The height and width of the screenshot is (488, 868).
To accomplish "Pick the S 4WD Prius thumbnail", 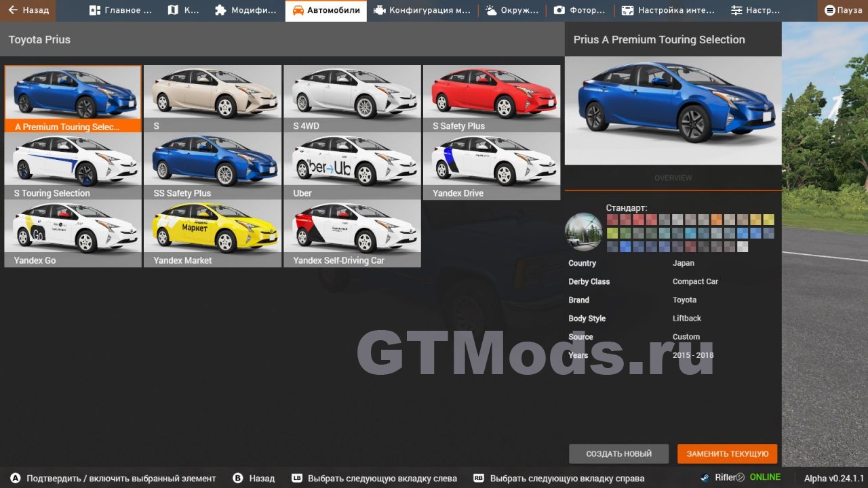I will click(x=353, y=99).
